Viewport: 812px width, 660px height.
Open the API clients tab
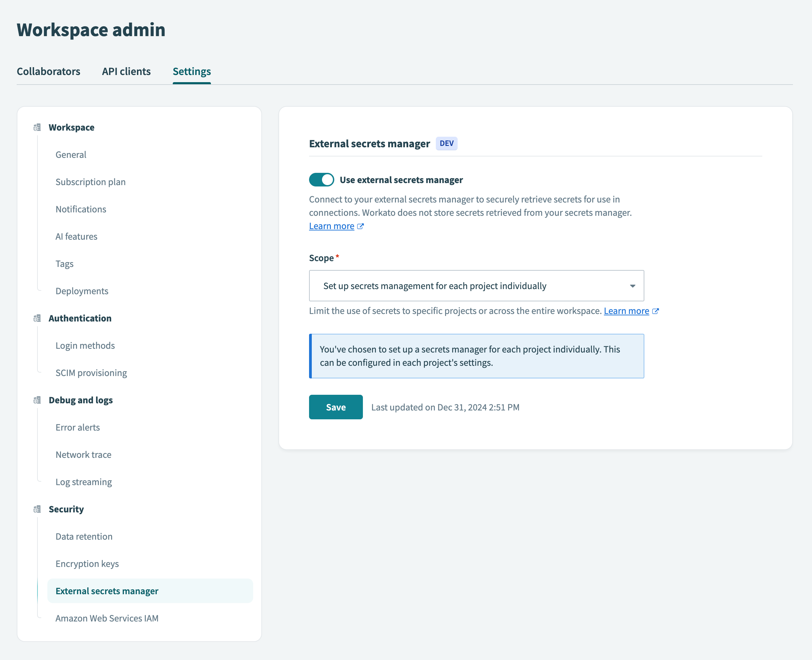tap(126, 72)
